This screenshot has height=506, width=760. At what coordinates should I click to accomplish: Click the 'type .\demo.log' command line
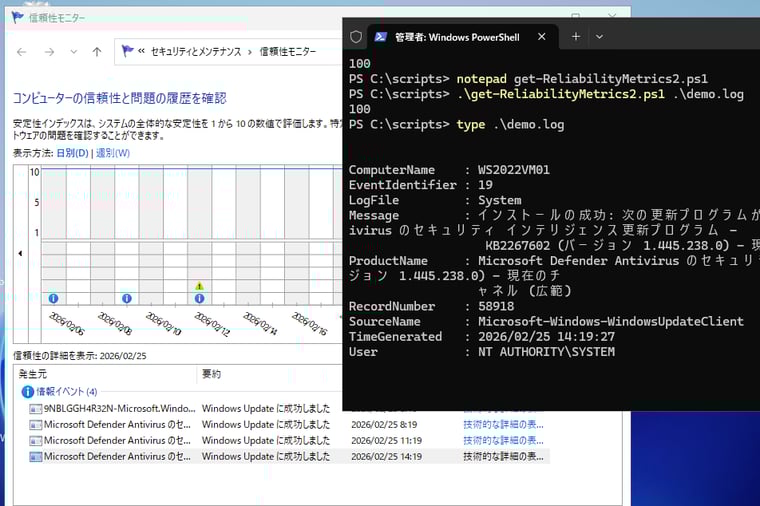click(x=457, y=125)
